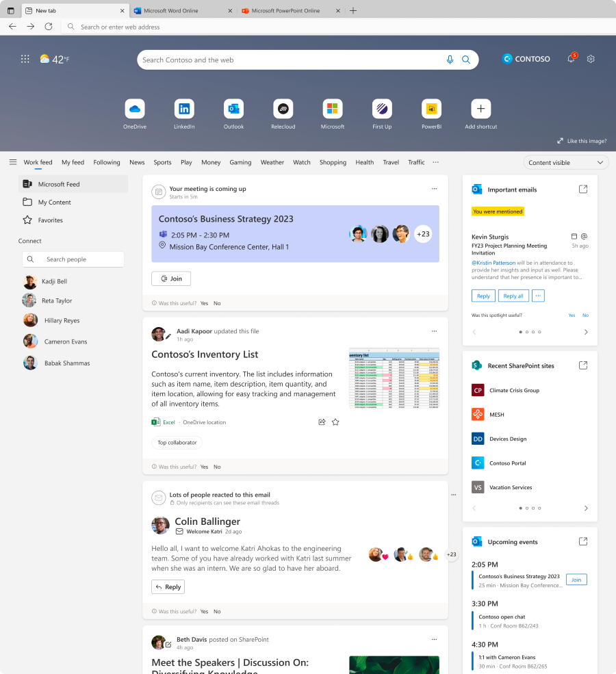The height and width of the screenshot is (674, 616).
Task: Switch to Microsoft PowerPoint Online browser tab
Action: click(291, 11)
